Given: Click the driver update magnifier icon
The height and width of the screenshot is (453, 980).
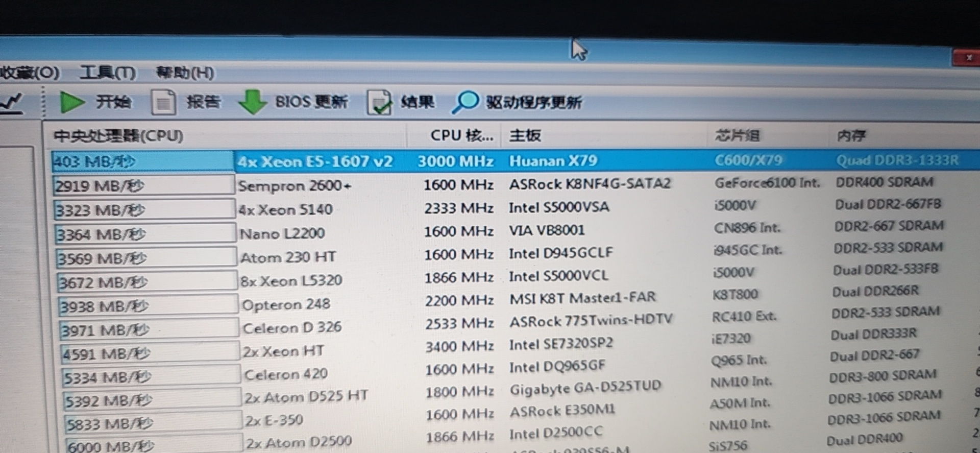Looking at the screenshot, I should [465, 102].
